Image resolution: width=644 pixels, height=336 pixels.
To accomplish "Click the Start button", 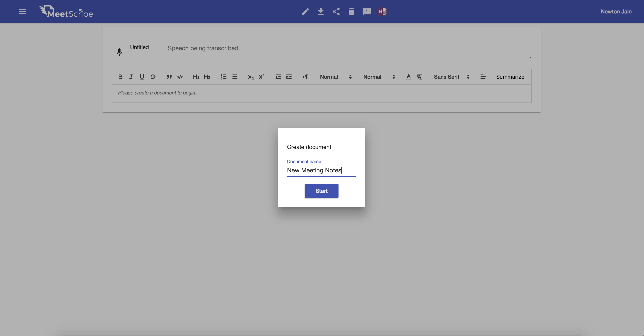I will (321, 191).
